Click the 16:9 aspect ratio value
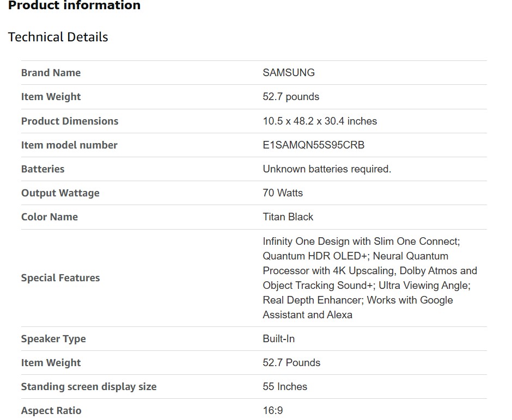The image size is (512, 420). click(273, 411)
